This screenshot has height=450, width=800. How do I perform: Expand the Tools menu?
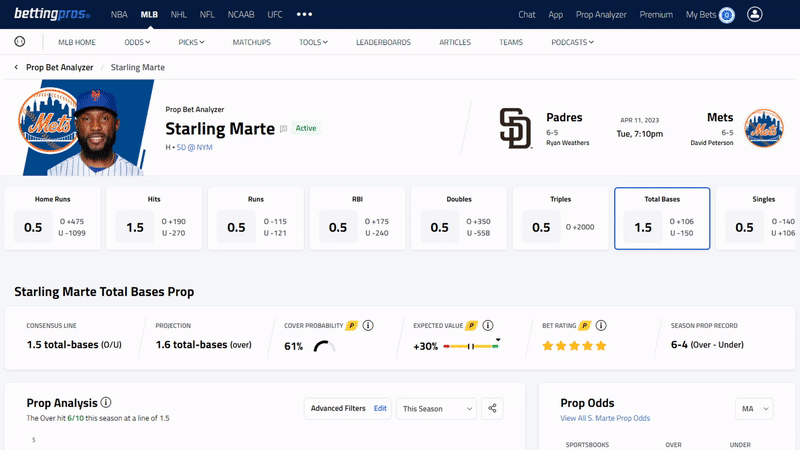(313, 42)
